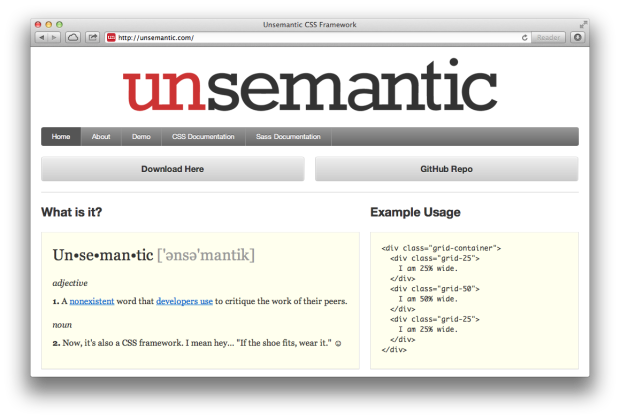Click the yellow minimize window button
The image size is (620, 419).
click(49, 25)
